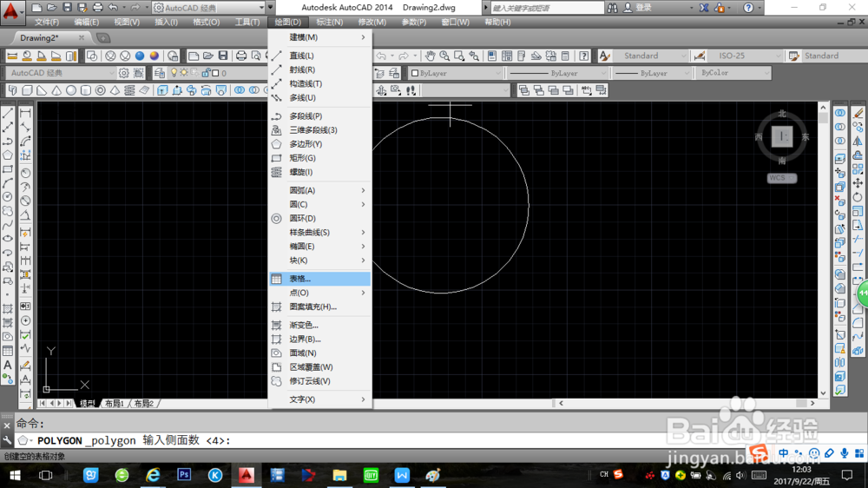868x488 pixels.
Task: Open ByColor plot style dropdown
Action: coord(733,73)
